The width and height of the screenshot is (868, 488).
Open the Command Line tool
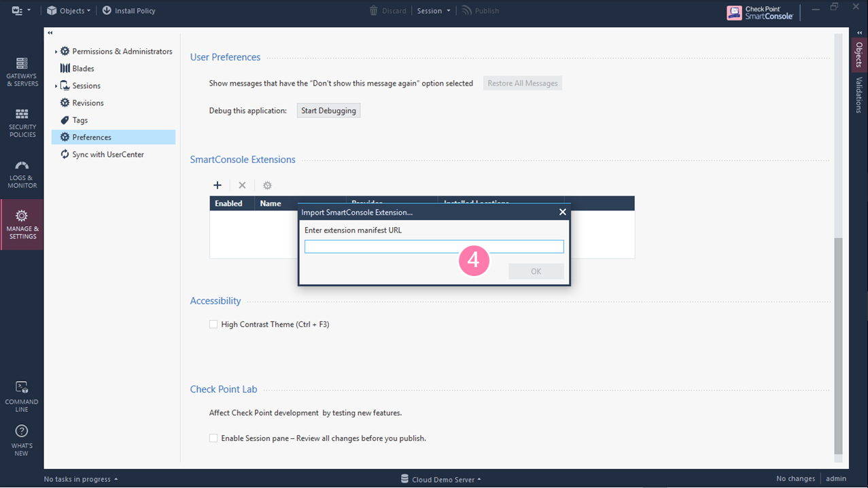[x=22, y=396]
